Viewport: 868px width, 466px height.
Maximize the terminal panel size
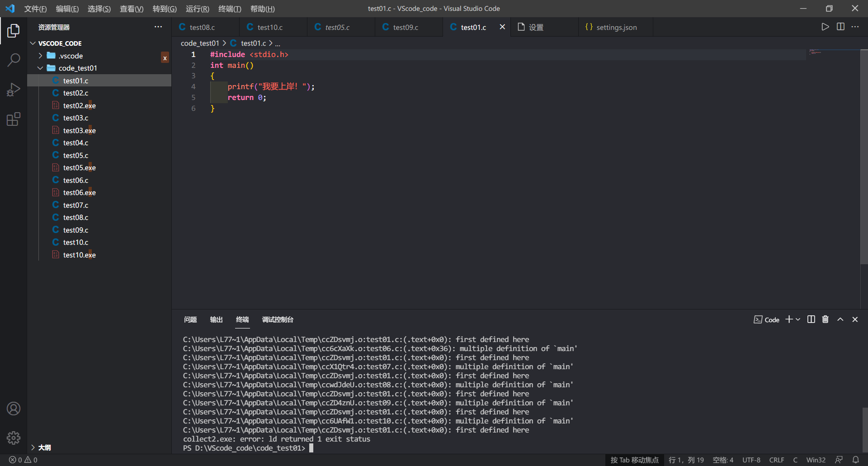coord(840,319)
